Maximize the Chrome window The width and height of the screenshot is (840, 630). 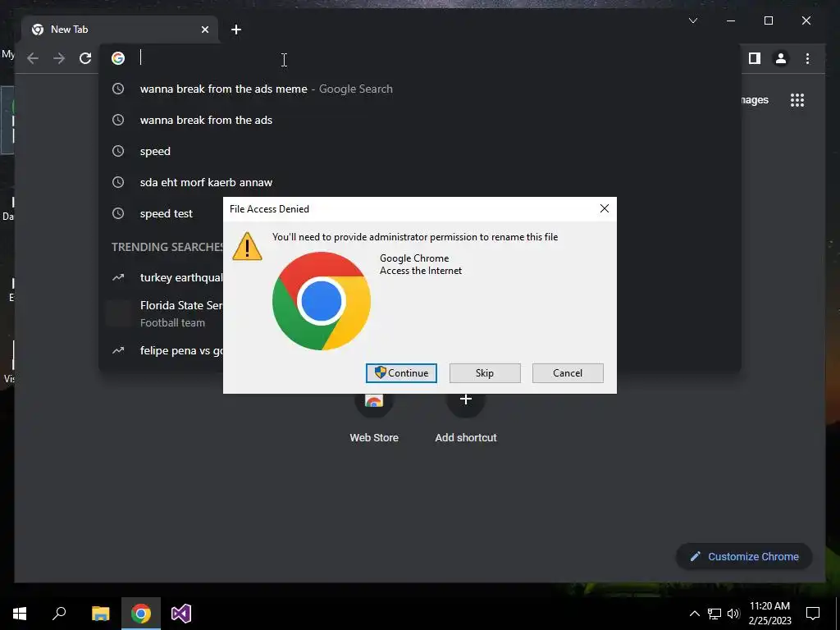(x=768, y=21)
